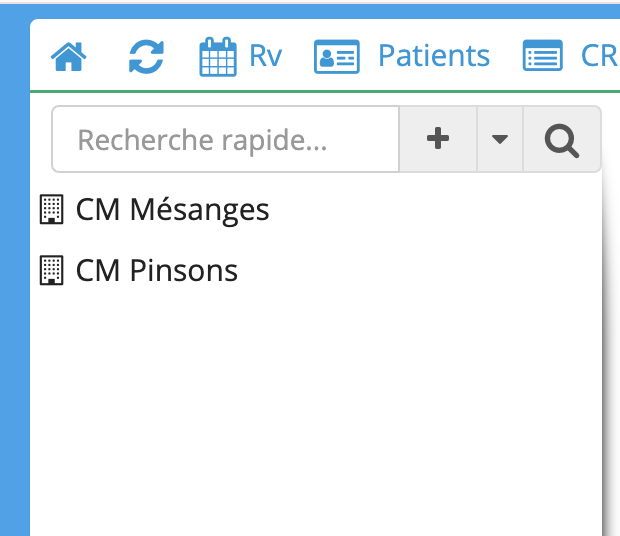
Task: Click the refresh arrows icon
Action: 146,57
